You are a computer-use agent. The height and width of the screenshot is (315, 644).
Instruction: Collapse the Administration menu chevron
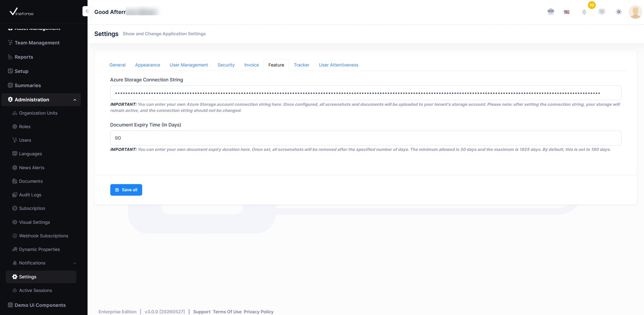[75, 100]
